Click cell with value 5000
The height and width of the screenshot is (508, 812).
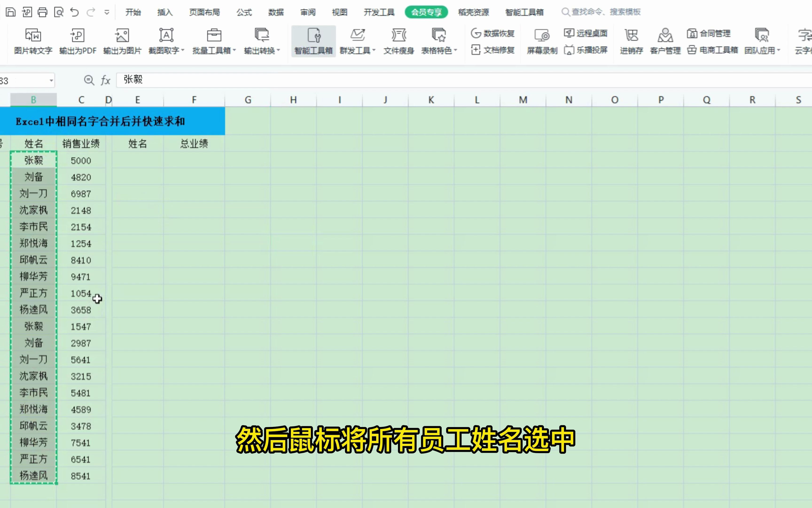pos(81,160)
